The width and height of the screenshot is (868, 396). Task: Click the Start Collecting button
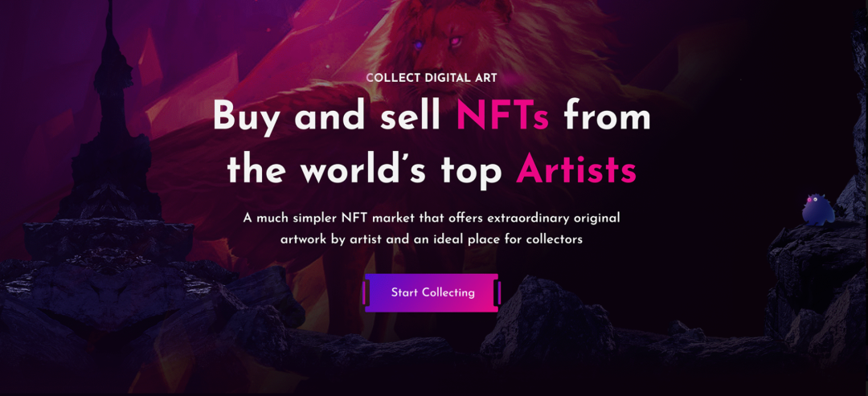pos(432,292)
